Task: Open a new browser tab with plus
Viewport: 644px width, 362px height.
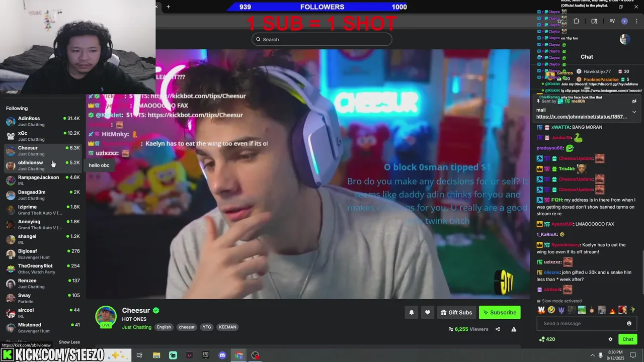Action: point(168,7)
